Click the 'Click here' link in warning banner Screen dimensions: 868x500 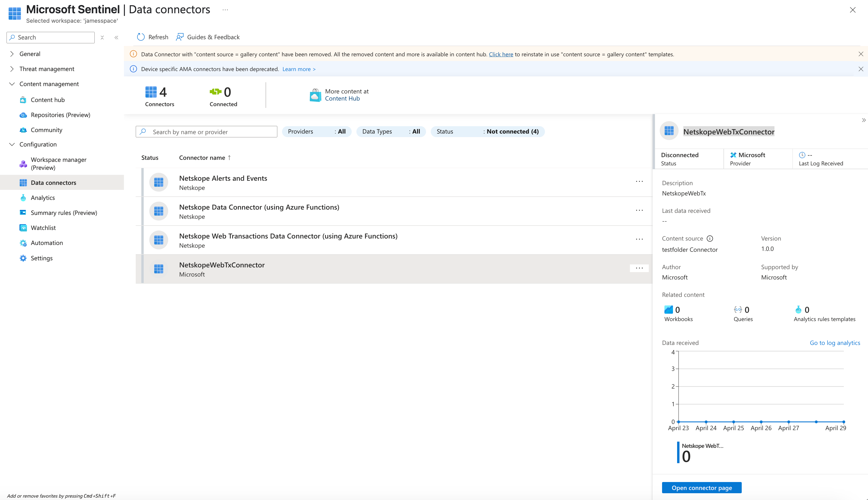pos(501,54)
